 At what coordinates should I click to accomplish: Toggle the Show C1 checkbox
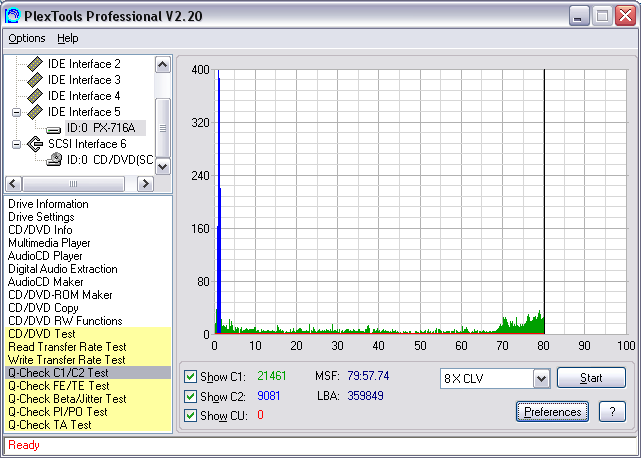click(x=190, y=376)
